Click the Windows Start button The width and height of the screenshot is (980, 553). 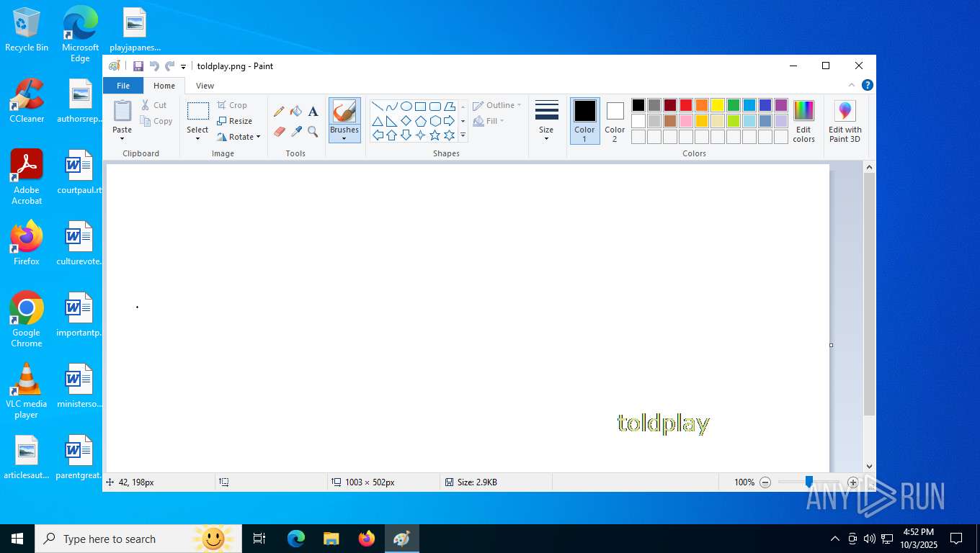pyautogui.click(x=17, y=539)
